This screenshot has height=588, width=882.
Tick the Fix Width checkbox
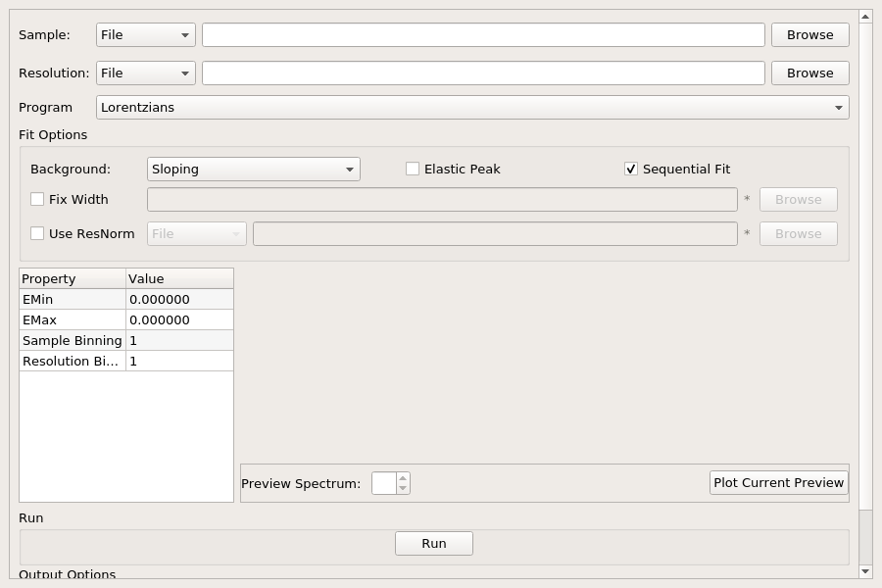[37, 199]
